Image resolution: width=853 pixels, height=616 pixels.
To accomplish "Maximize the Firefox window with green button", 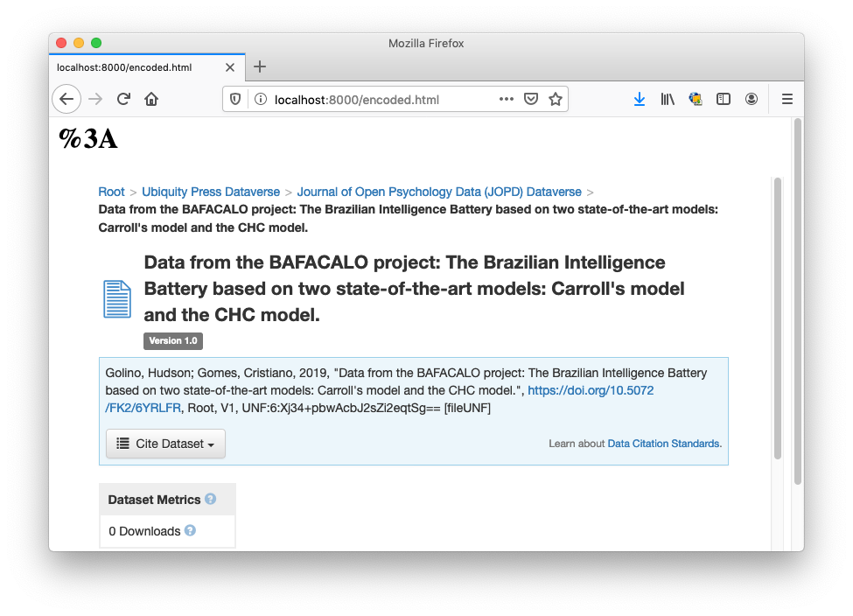I will coord(96,43).
